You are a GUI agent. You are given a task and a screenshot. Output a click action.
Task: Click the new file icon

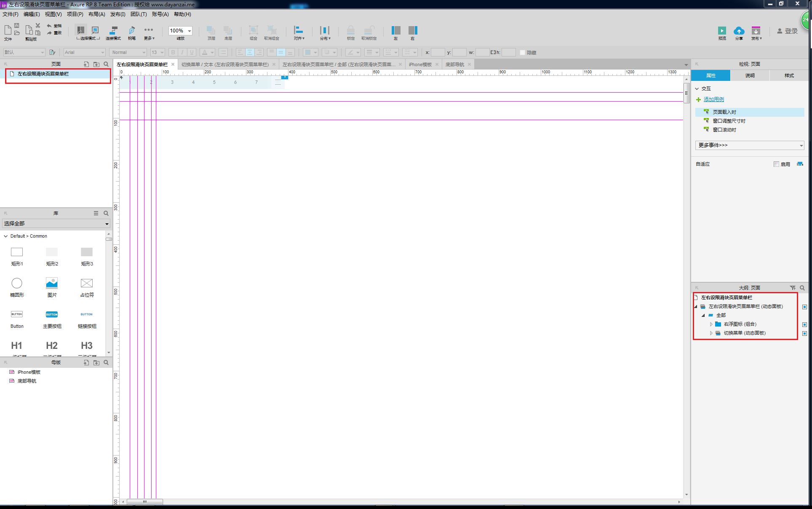[8, 30]
